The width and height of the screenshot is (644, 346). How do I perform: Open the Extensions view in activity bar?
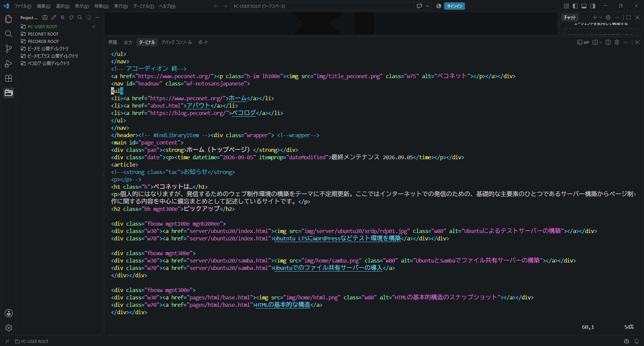pos(9,78)
